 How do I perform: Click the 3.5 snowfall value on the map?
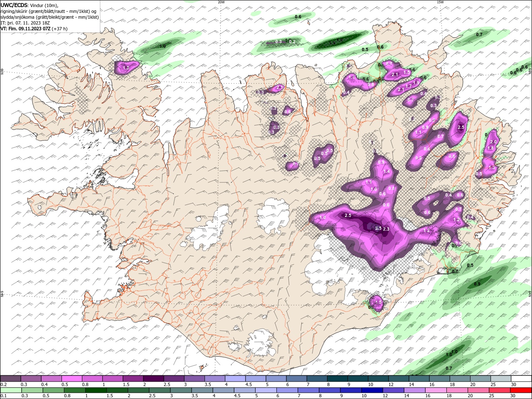378,228
